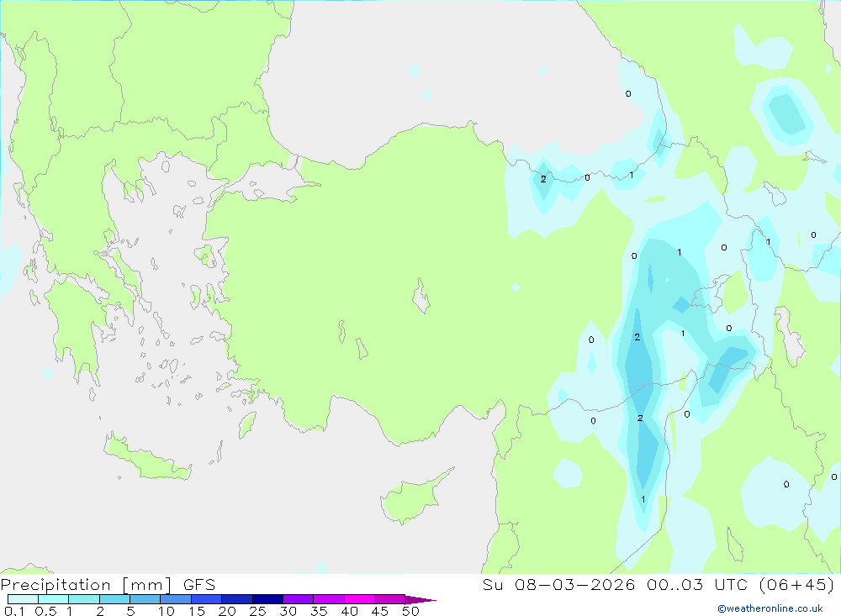Select the Su 08-03-2026 date text
841x616 pixels.
[x=559, y=585]
